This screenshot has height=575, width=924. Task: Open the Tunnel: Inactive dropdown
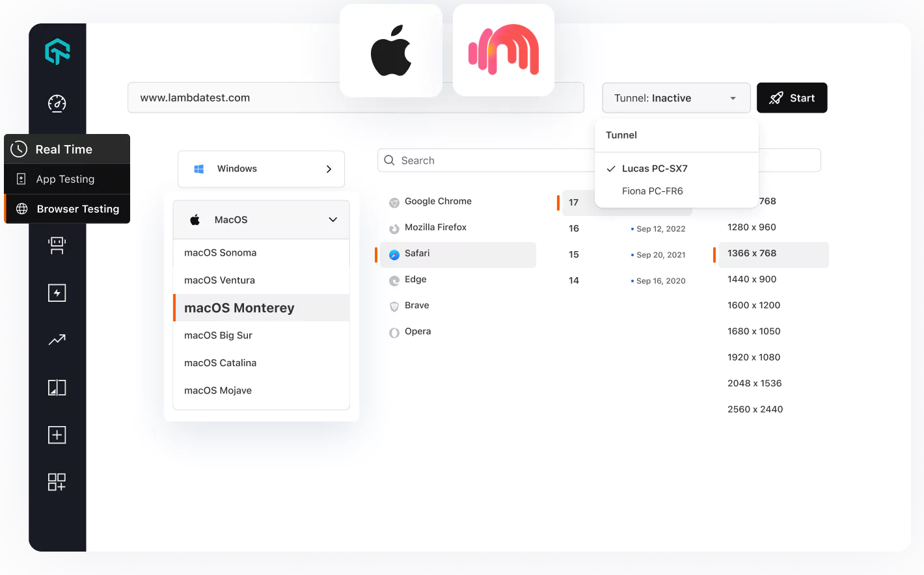click(x=676, y=98)
